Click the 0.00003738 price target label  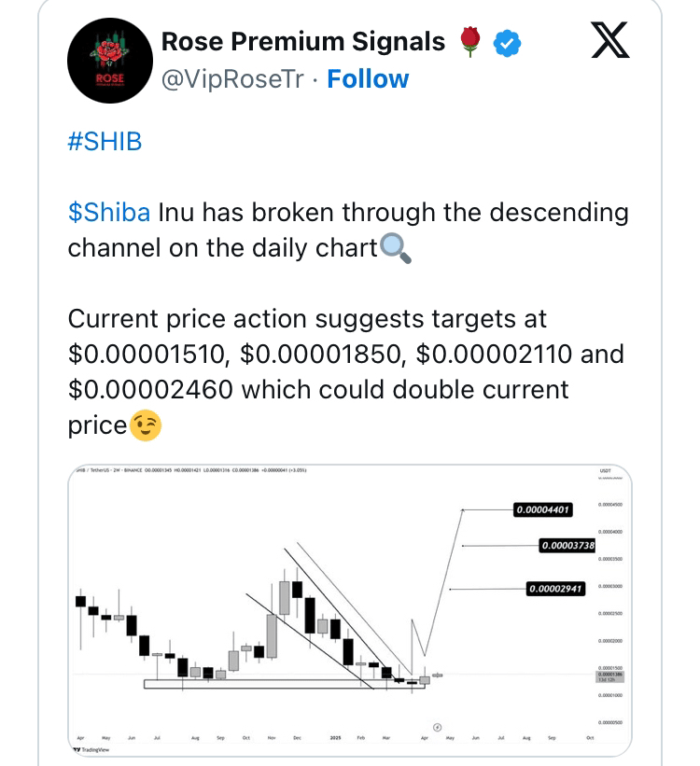point(567,545)
